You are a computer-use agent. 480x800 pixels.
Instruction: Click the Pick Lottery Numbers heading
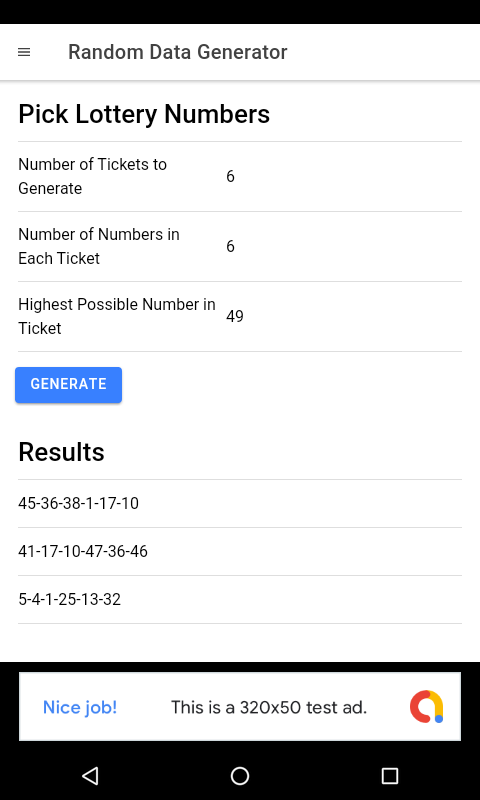[x=144, y=114]
